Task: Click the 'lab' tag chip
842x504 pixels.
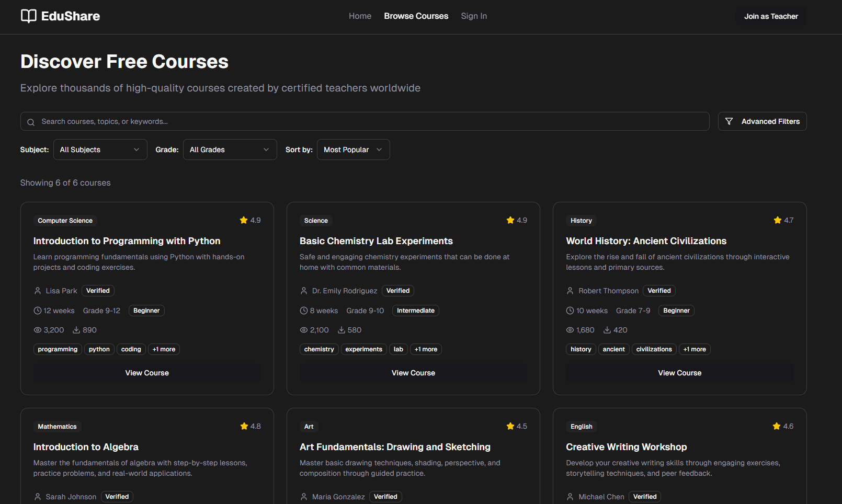Action: pyautogui.click(x=399, y=349)
